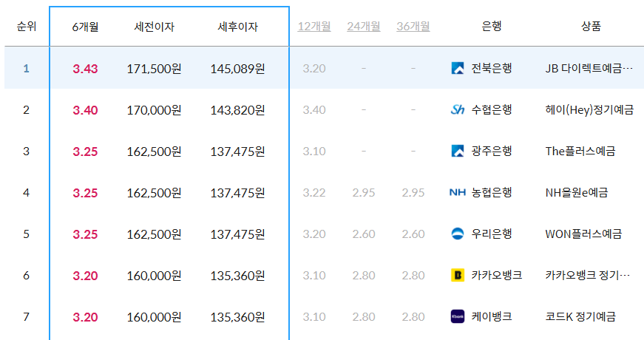This screenshot has height=340, width=644.
Task: Click the 광주은행 bank name
Action: 491,151
